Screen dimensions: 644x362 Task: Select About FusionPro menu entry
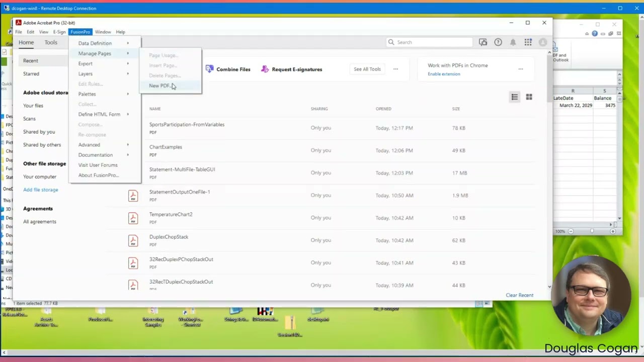click(104, 175)
